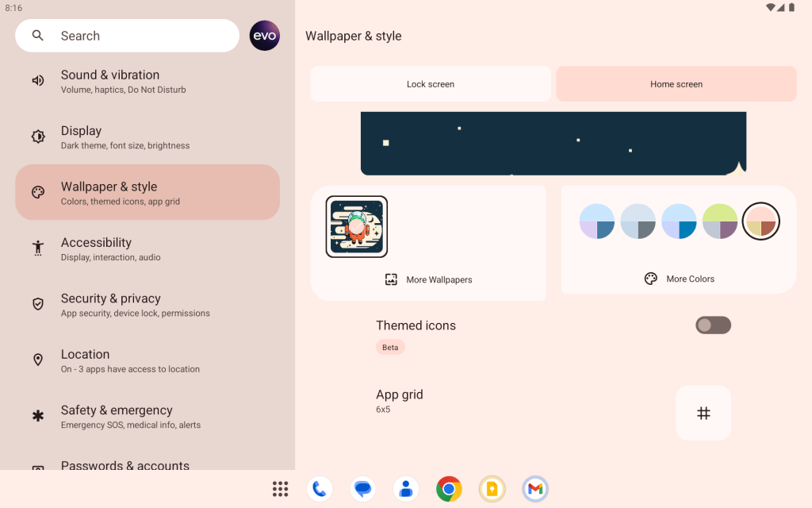Open the all apps drawer grid icon
Image resolution: width=812 pixels, height=508 pixels.
pyautogui.click(x=280, y=489)
